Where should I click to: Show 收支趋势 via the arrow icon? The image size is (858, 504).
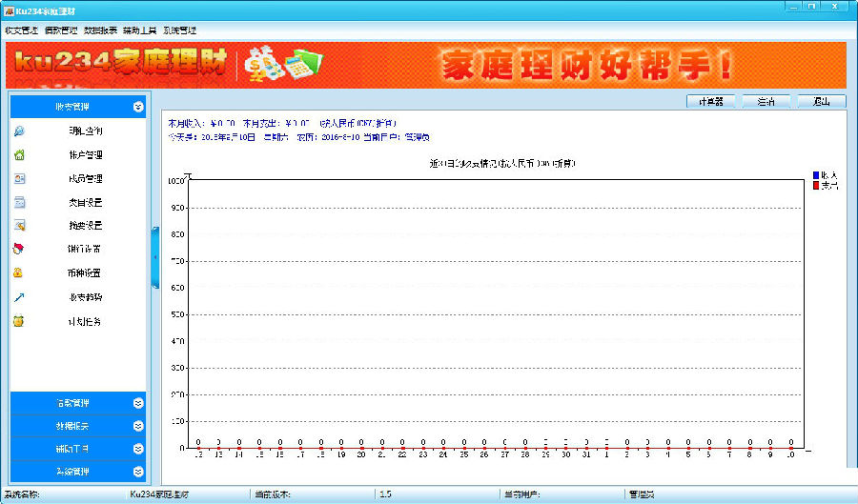click(19, 297)
